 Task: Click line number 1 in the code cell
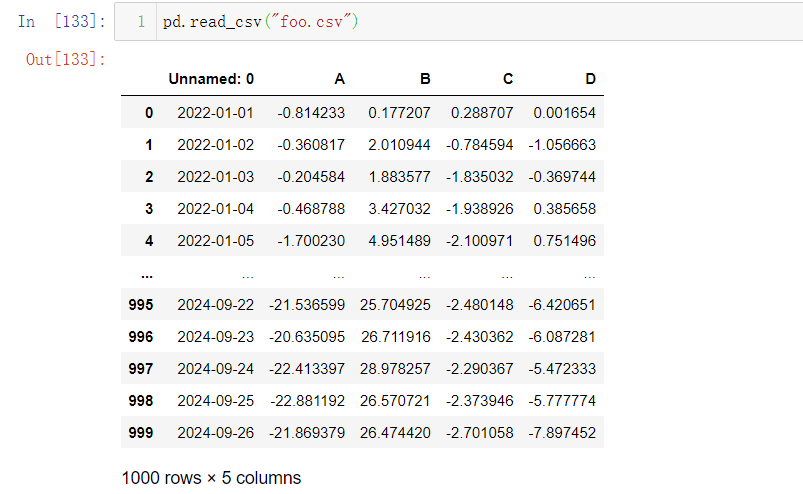coord(141,22)
